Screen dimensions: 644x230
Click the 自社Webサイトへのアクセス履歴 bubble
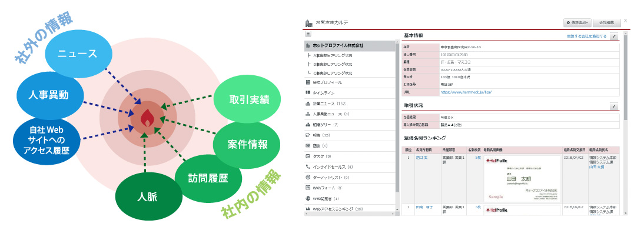click(x=47, y=141)
